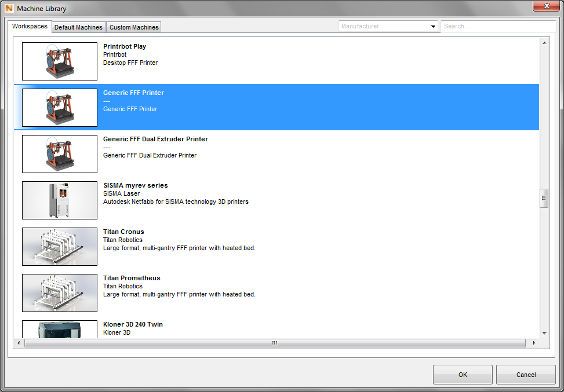Screen dimensions: 564x392
Task: Click the Kloner 3D manufacturer text
Action: pyautogui.click(x=117, y=333)
